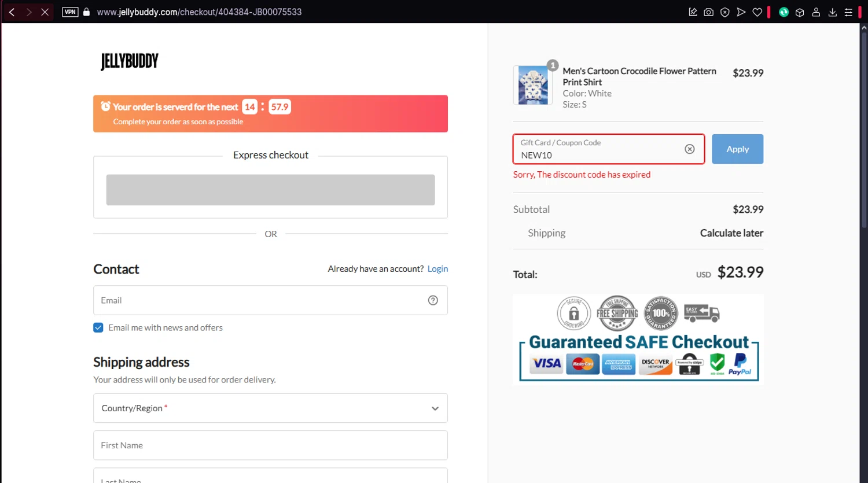Click the email help question mark icon
Viewport: 868px width, 483px height.
[x=433, y=300]
